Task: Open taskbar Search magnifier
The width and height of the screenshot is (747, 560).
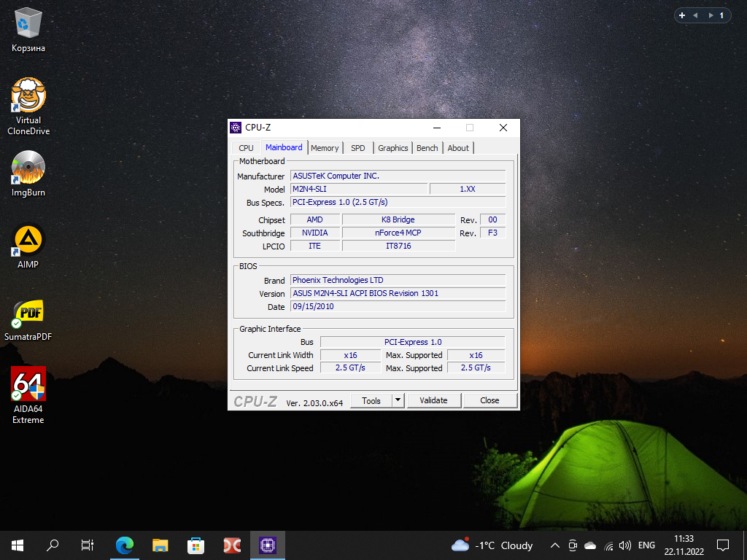Action: pyautogui.click(x=53, y=545)
